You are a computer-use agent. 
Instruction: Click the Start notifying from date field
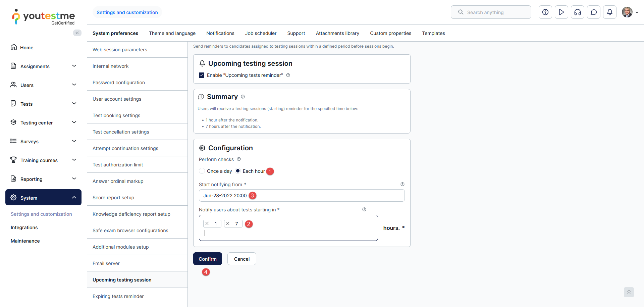(x=302, y=196)
